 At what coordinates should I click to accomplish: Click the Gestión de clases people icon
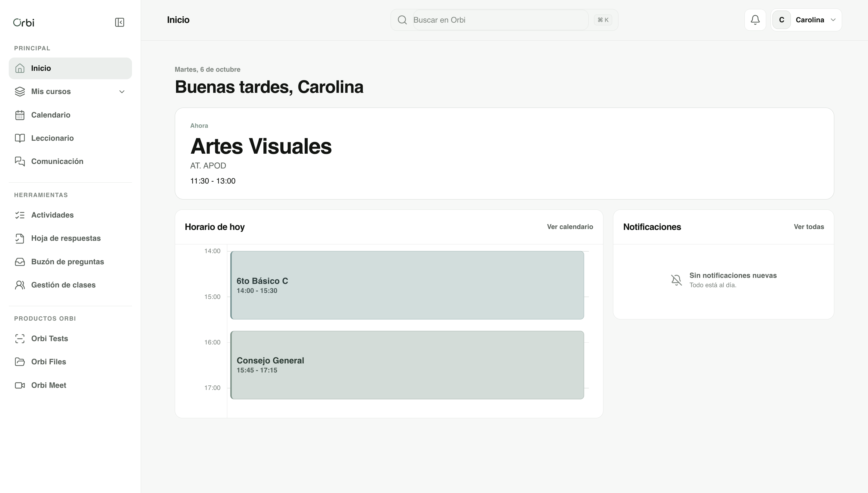(20, 285)
